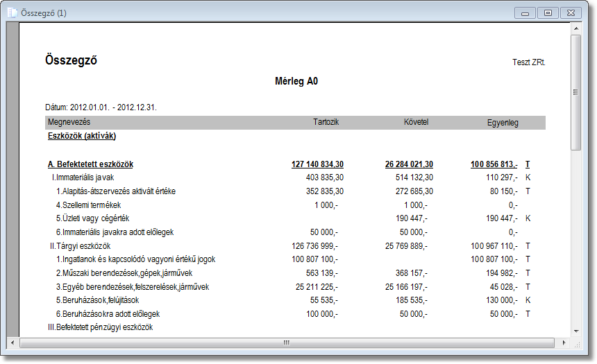Click the value 25 166 197,-

click(x=406, y=287)
